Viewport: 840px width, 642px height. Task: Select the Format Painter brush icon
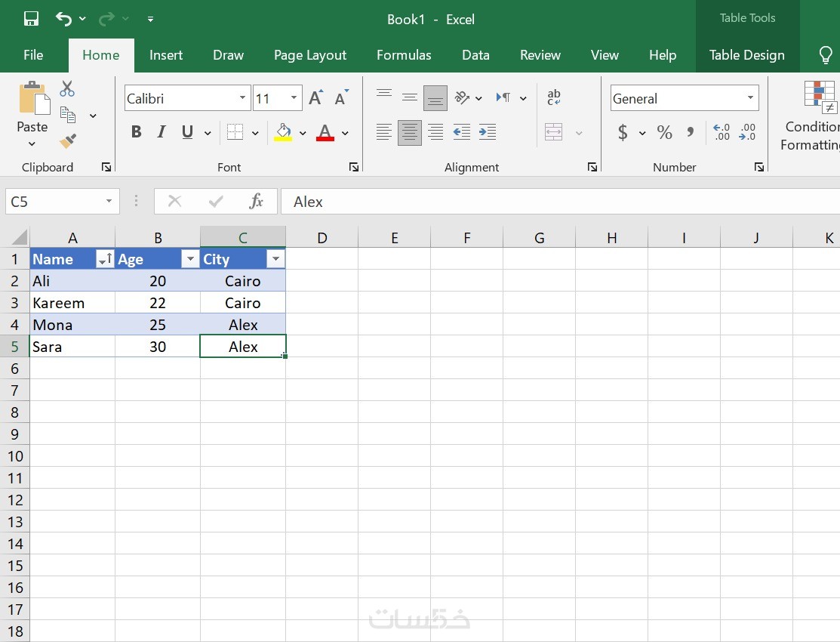click(x=67, y=140)
